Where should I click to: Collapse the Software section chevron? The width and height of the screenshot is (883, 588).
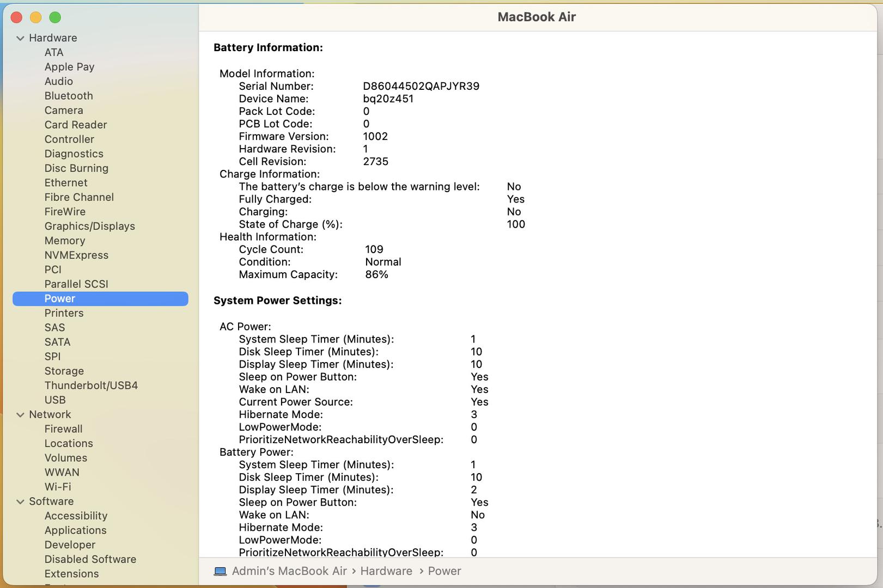[x=20, y=501]
